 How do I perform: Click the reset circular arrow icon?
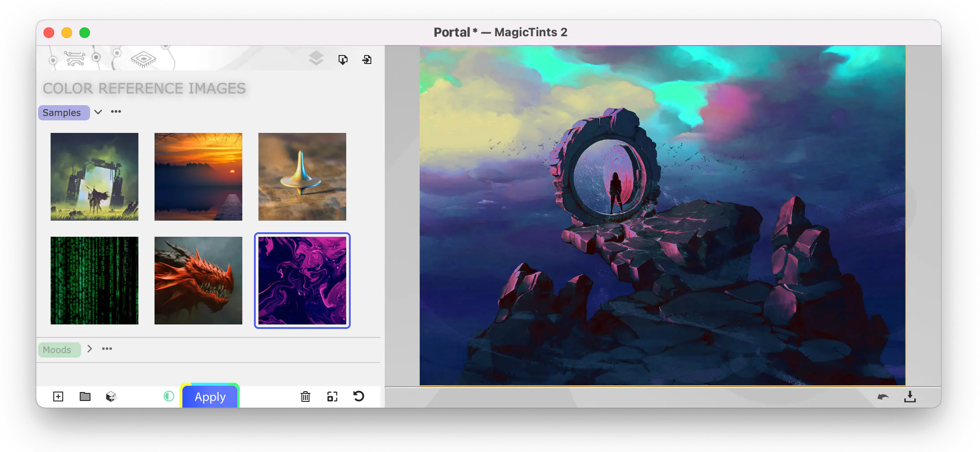click(x=359, y=397)
